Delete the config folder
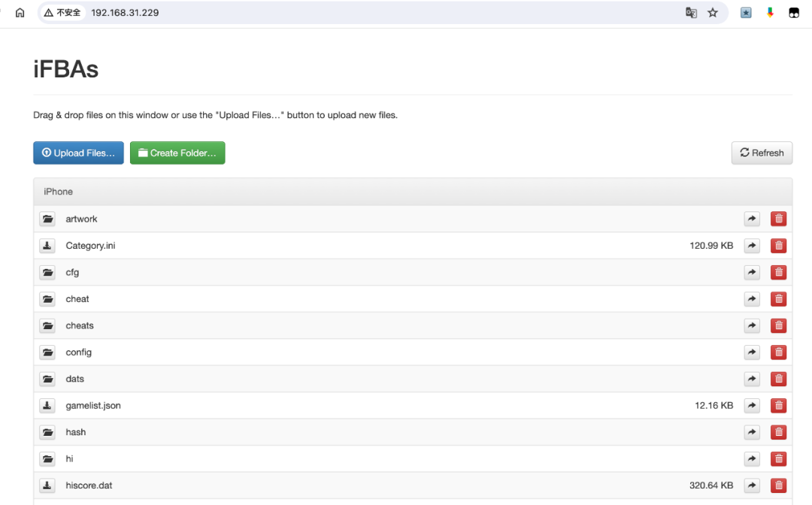812x505 pixels. [778, 352]
